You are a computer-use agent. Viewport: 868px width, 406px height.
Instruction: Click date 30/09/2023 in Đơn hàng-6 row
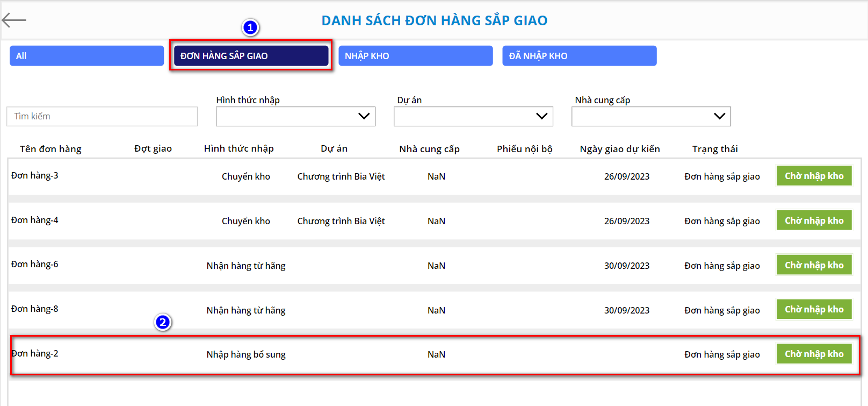tap(627, 266)
